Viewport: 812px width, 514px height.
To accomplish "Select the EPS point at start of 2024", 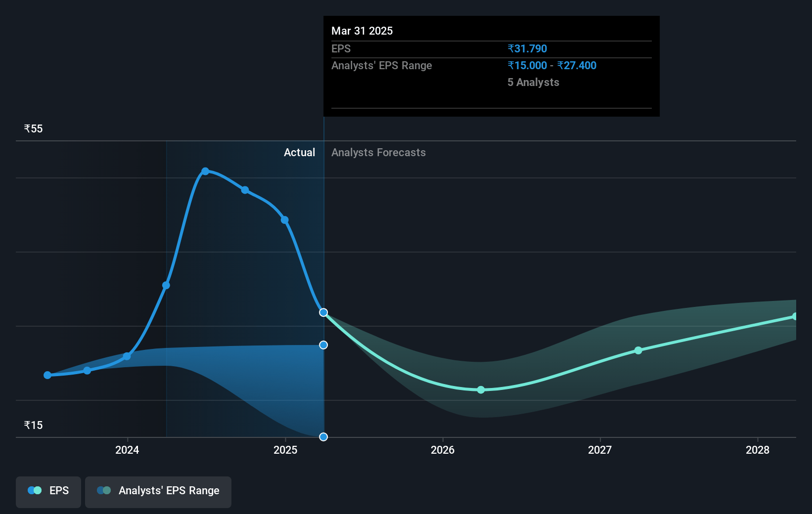I will [127, 356].
